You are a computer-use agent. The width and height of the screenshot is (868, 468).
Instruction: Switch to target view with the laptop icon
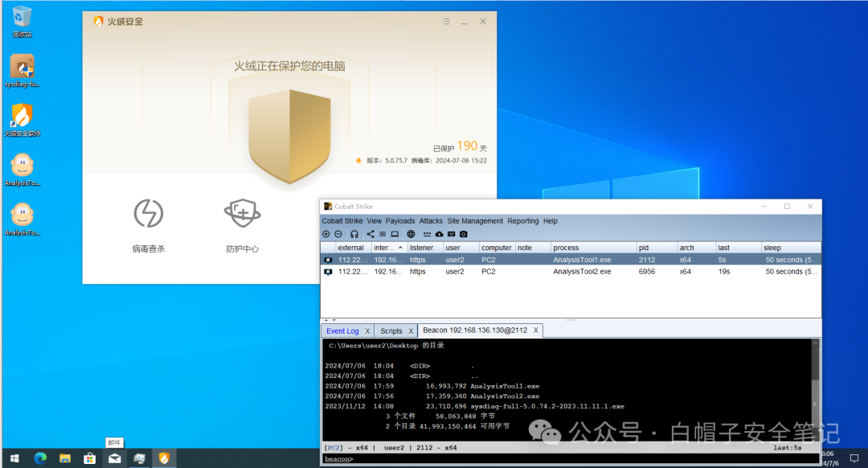[395, 234]
